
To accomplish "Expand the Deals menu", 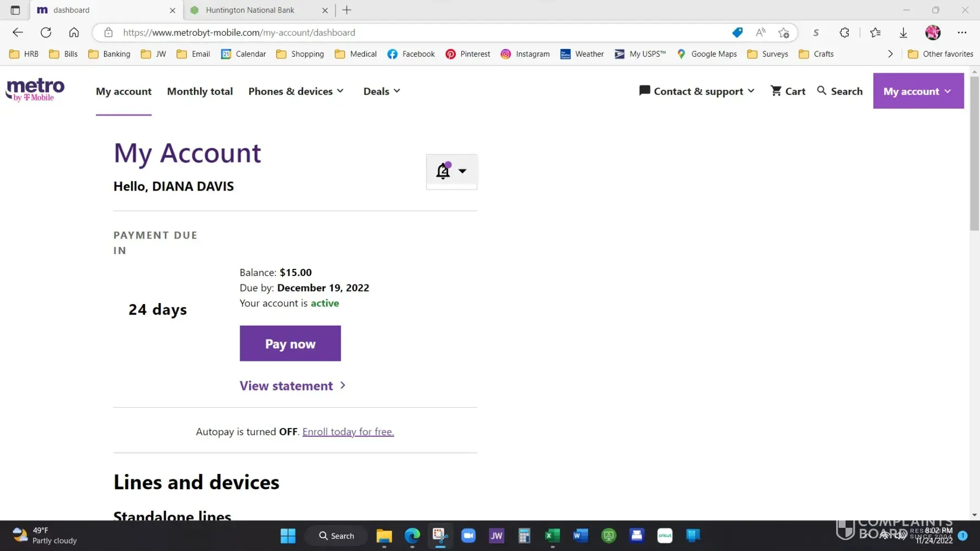I will (381, 91).
